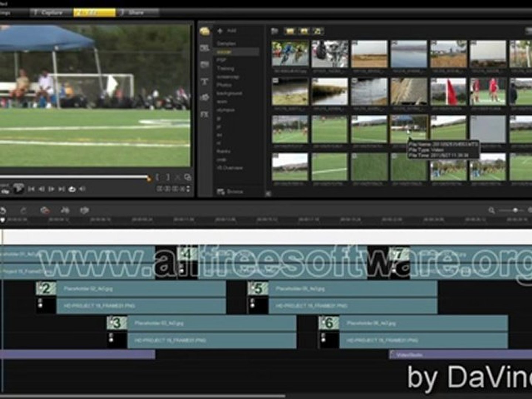Collapse the library folder panel arrow
Screen dimensions: 532x399
(268, 193)
